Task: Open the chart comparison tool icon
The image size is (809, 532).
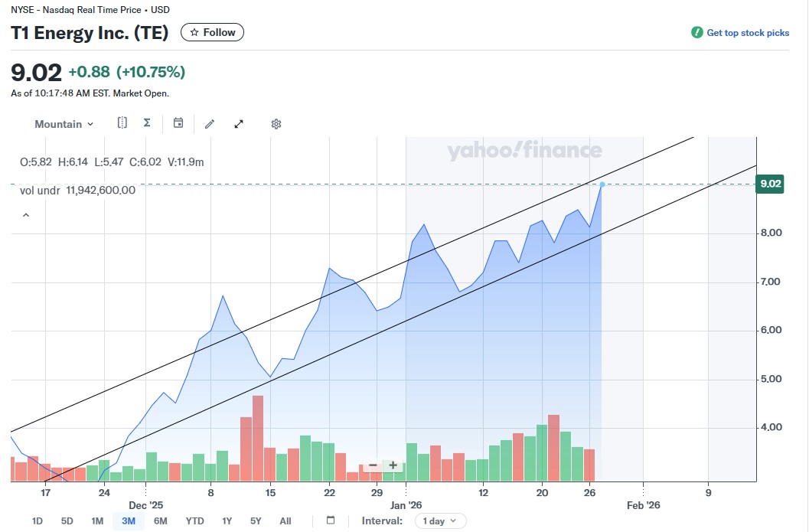Action: [122, 123]
